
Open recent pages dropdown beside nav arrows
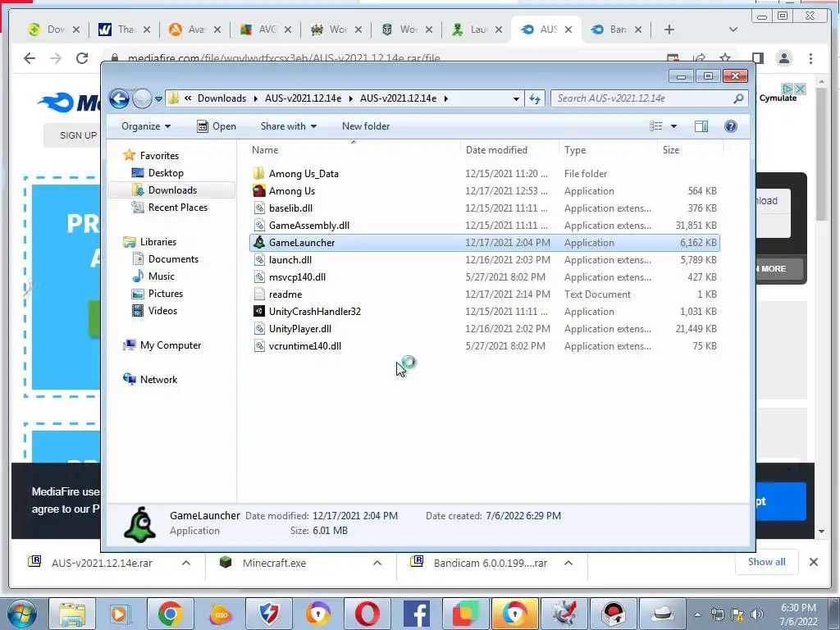click(x=158, y=99)
